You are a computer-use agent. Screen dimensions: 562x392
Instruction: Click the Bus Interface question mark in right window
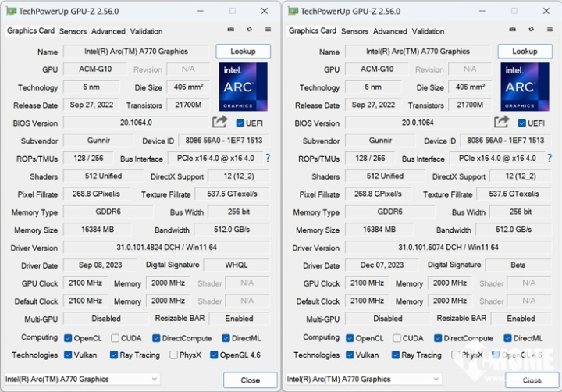tap(550, 159)
